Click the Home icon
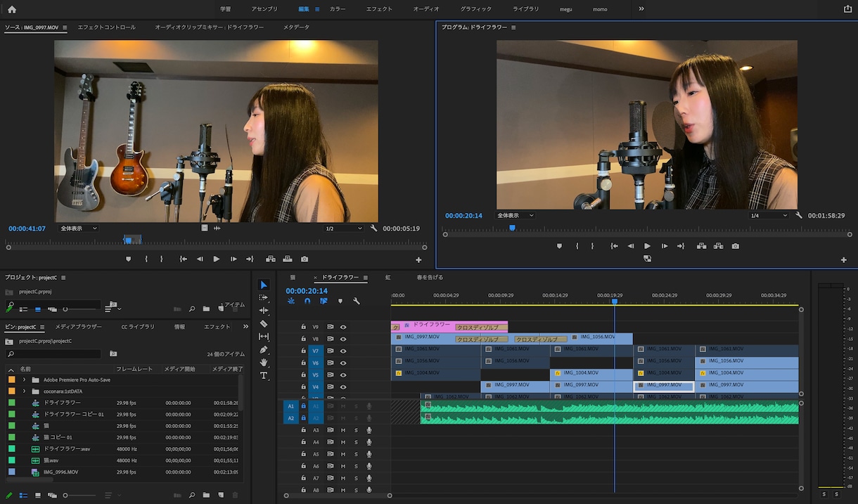 pos(11,9)
